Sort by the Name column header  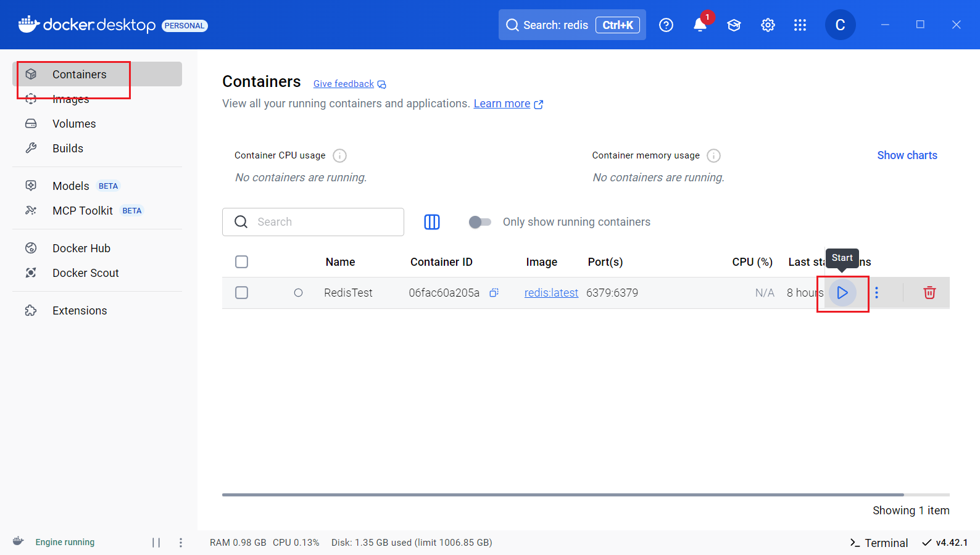pos(340,262)
